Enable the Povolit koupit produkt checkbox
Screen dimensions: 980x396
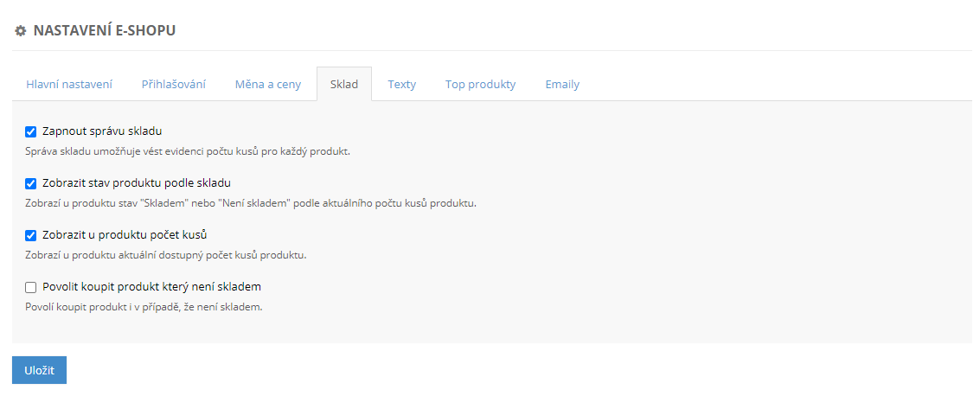[x=31, y=287]
